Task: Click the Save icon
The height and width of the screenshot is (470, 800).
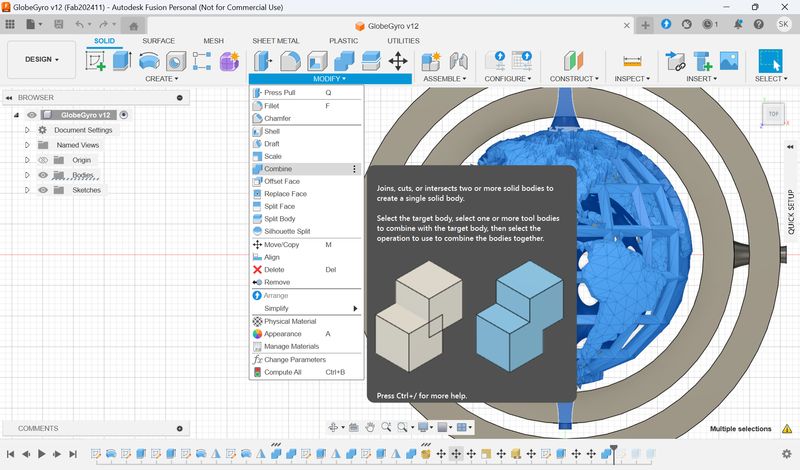Action: click(59, 24)
